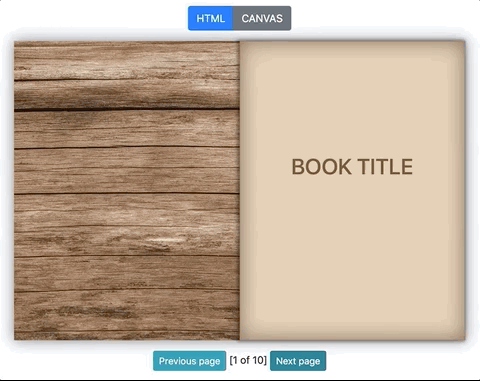Click the book cover's upper-right corner fold

click(x=461, y=45)
